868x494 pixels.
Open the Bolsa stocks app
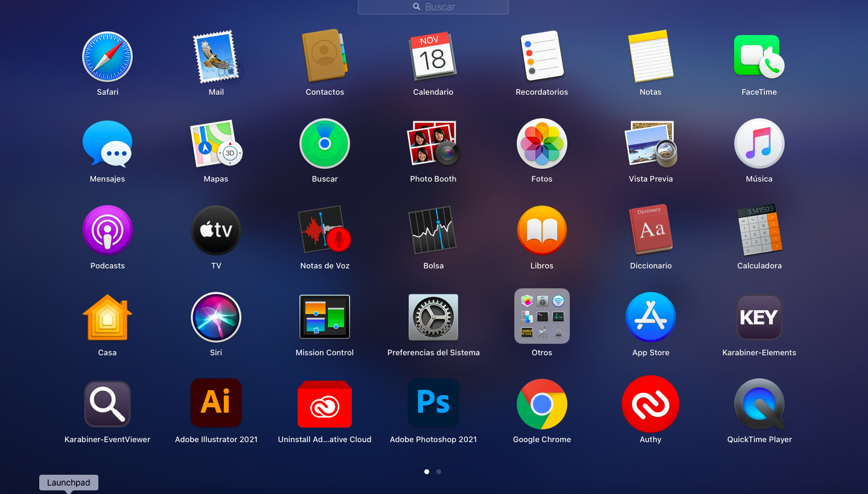point(433,230)
